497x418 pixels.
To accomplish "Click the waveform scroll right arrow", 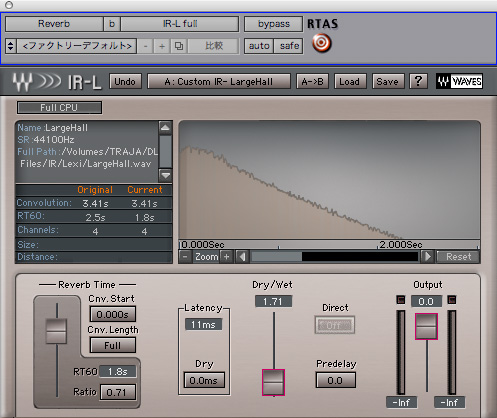I will point(428,257).
